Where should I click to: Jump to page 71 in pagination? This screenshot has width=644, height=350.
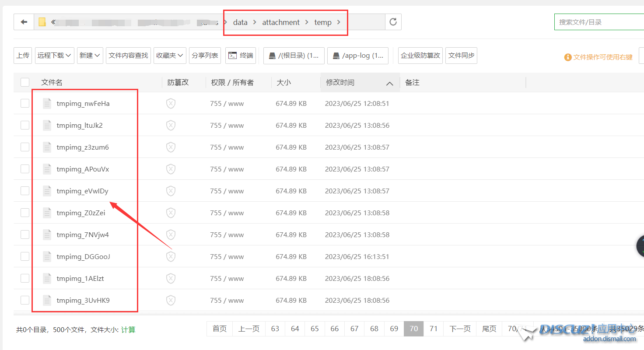click(x=434, y=329)
